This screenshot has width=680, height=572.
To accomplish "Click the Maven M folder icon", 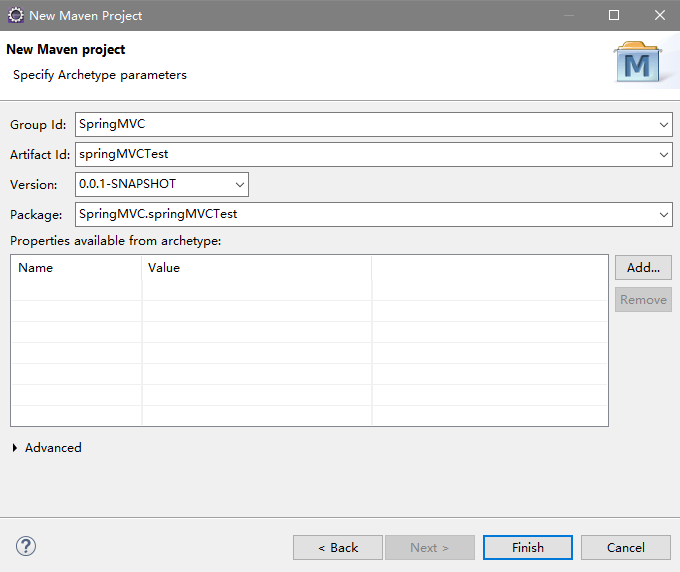I will [638, 62].
